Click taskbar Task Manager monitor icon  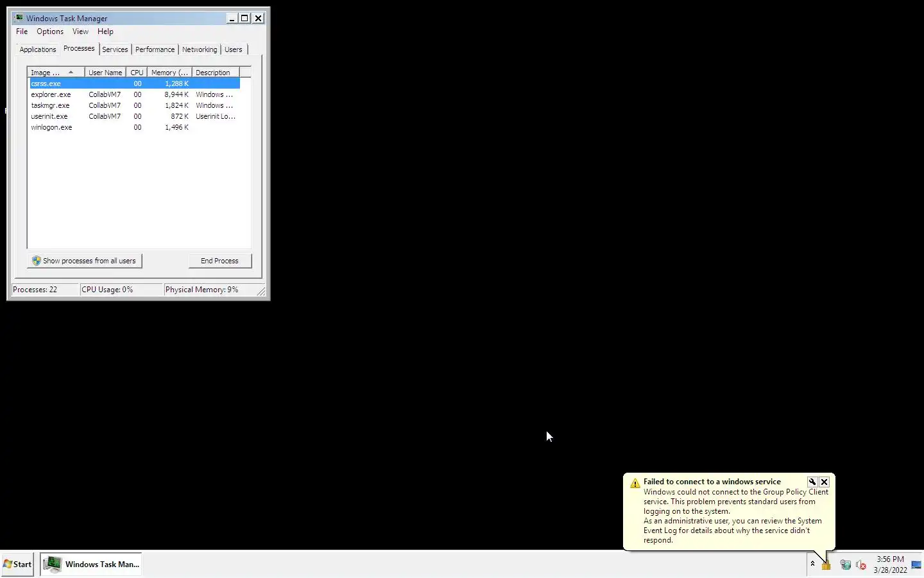click(53, 565)
